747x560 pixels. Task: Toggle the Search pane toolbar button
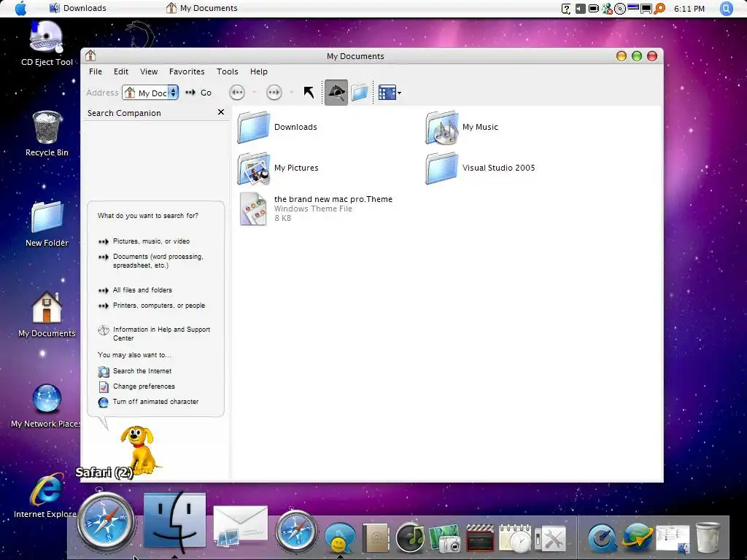point(336,93)
